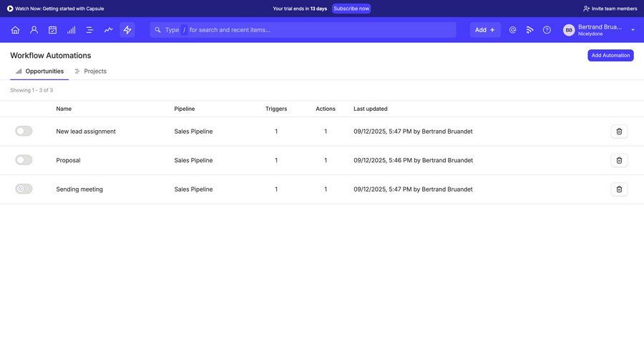Image resolution: width=644 pixels, height=346 pixels.
Task: Open the Reports line graph icon
Action: coord(108,30)
